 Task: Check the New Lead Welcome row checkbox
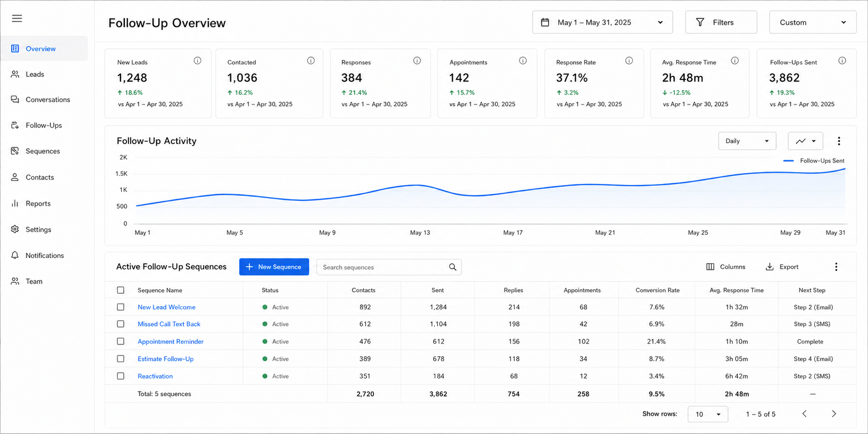pyautogui.click(x=121, y=307)
